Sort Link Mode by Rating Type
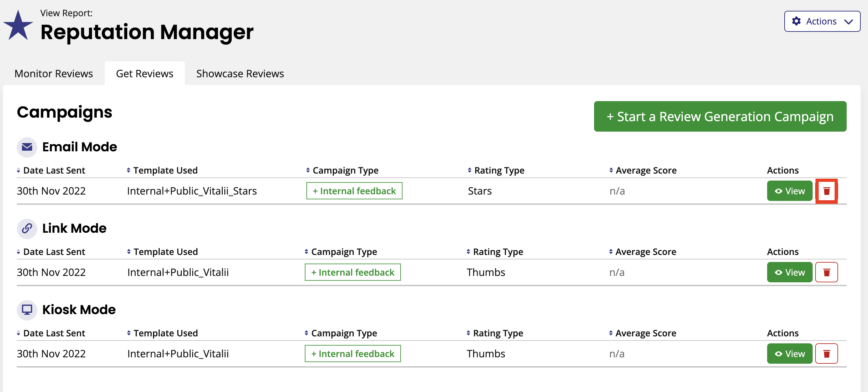This screenshot has height=392, width=868. [495, 251]
